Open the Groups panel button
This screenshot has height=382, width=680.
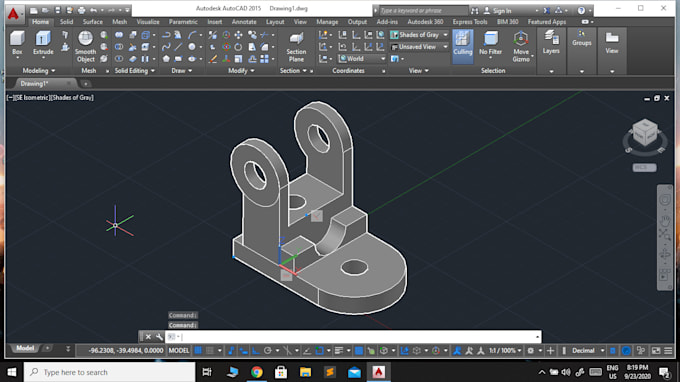pos(582,39)
